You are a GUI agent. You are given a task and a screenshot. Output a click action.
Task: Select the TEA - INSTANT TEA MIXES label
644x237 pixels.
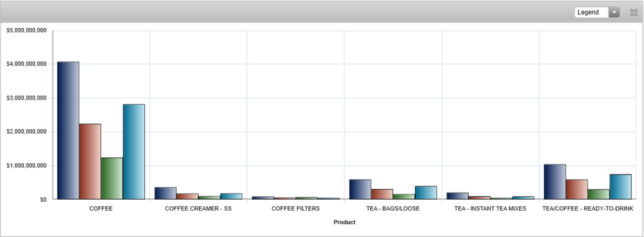pyautogui.click(x=490, y=209)
